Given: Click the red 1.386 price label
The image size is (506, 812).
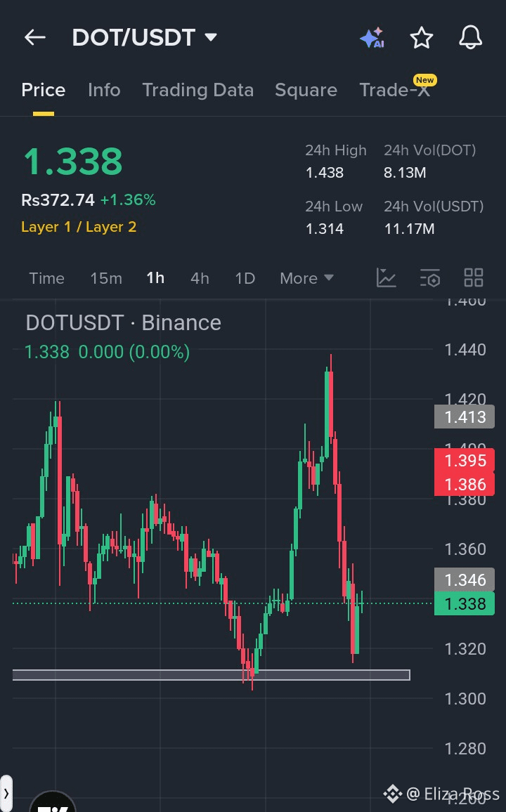Looking at the screenshot, I should point(465,484).
